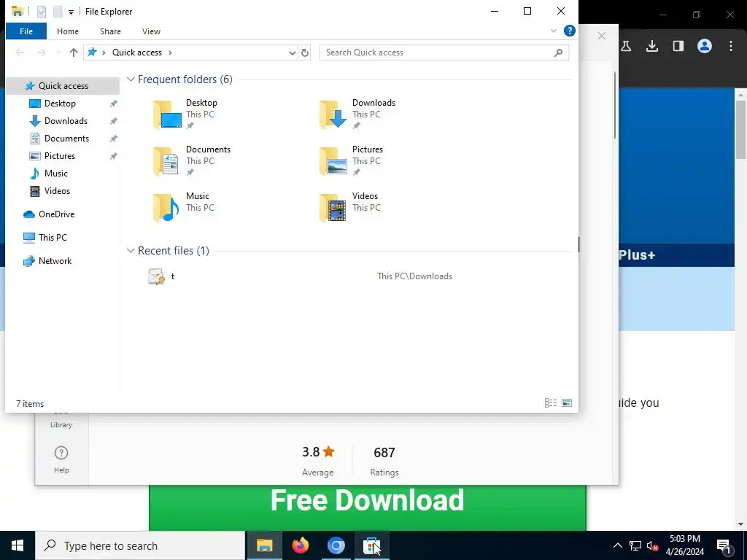Select Network in navigation pane
Screen dimensions: 747x560
pyautogui.click(x=55, y=261)
